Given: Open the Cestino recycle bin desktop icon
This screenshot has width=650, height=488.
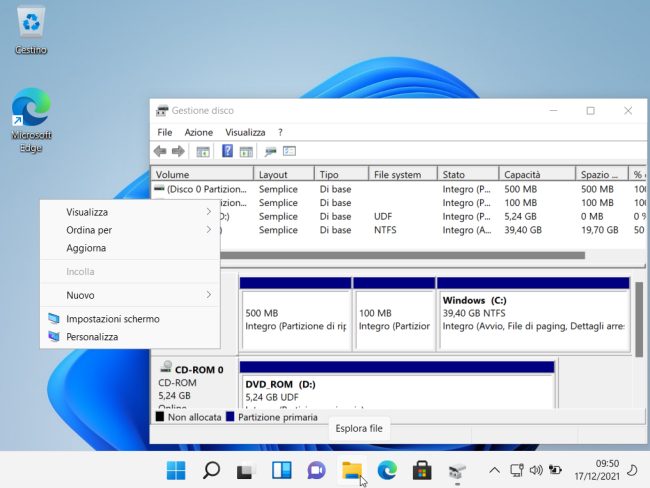Looking at the screenshot, I should pyautogui.click(x=31, y=30).
